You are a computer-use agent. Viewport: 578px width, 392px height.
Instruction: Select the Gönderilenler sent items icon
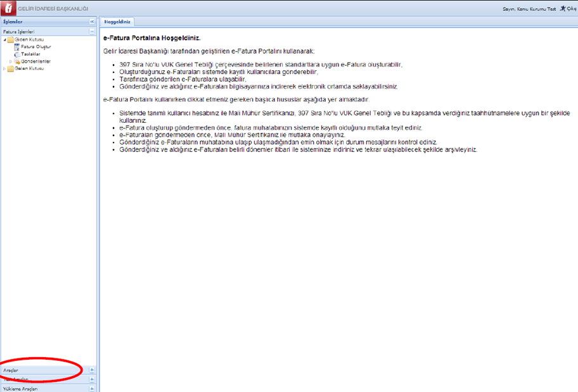[x=17, y=61]
